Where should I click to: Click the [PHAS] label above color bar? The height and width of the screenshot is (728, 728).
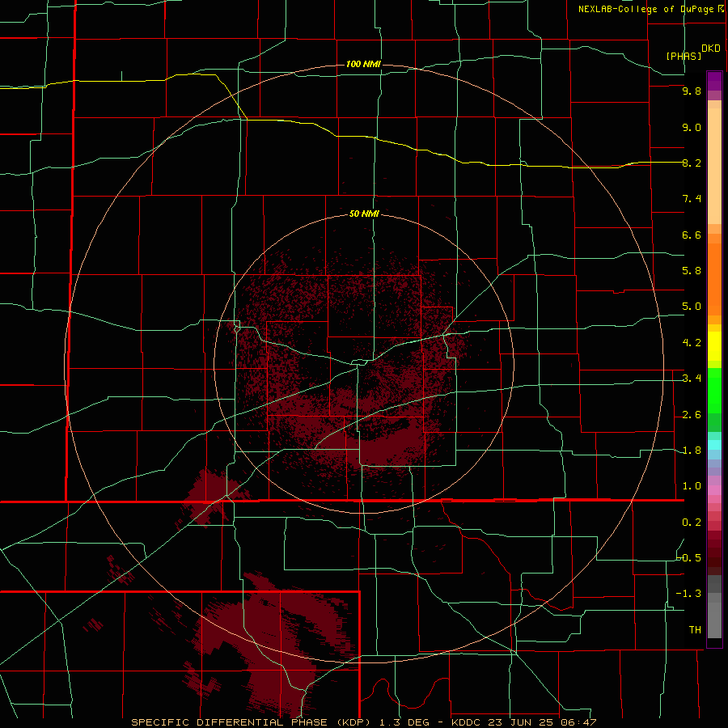coord(684,56)
